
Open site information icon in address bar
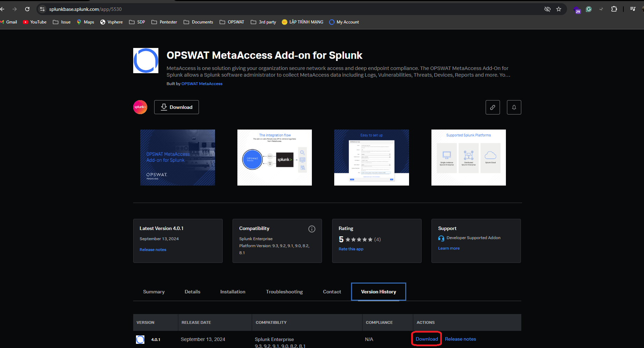point(42,9)
